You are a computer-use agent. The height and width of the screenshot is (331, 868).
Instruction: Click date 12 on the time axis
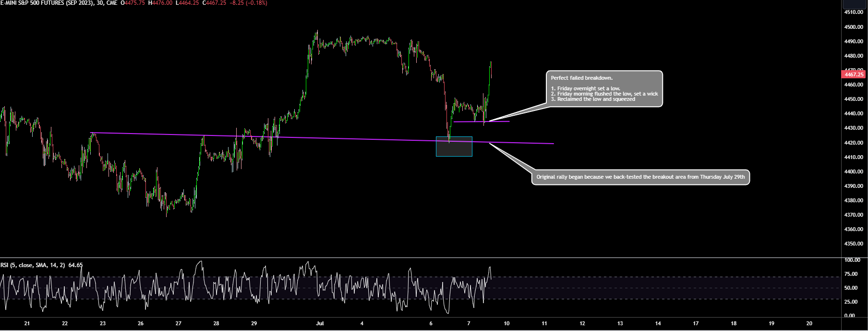[582, 323]
